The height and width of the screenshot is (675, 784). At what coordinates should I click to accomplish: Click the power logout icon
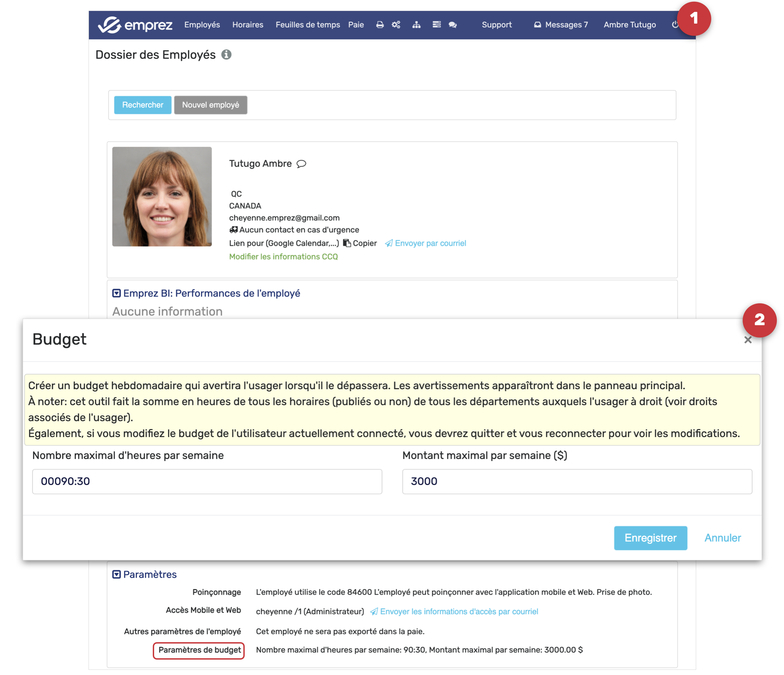point(675,25)
